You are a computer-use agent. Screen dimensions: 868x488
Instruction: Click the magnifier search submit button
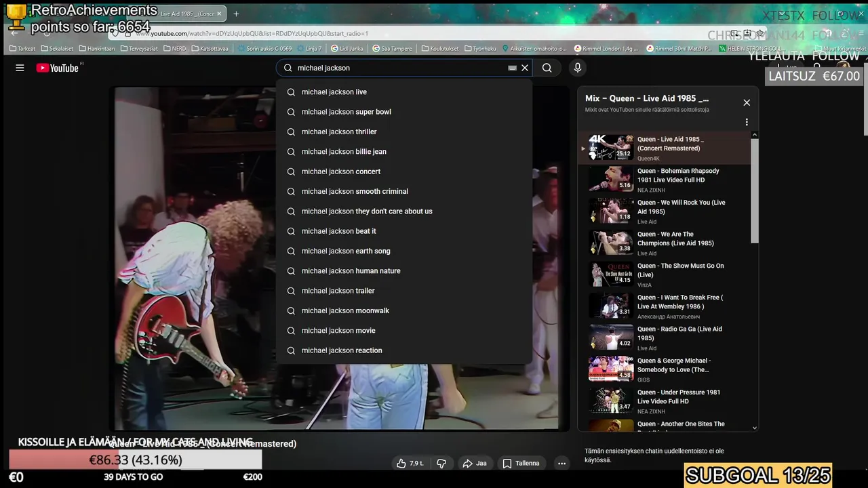(x=547, y=68)
